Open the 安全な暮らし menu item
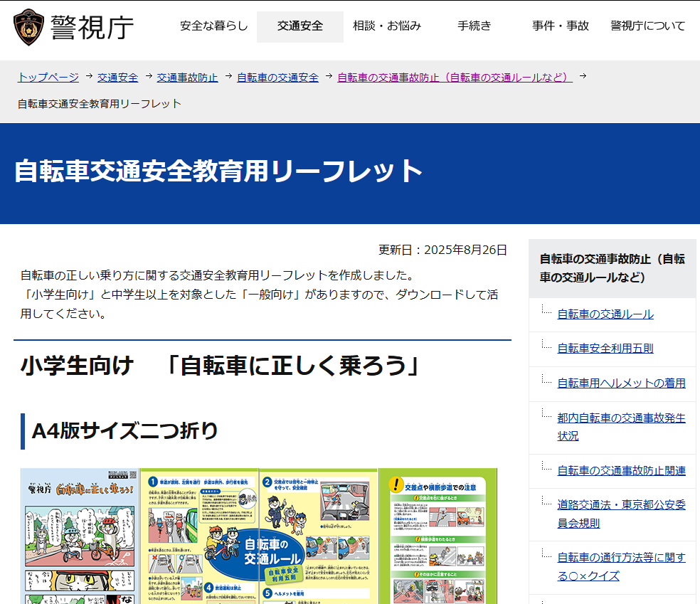This screenshot has width=700, height=604. coord(214,26)
